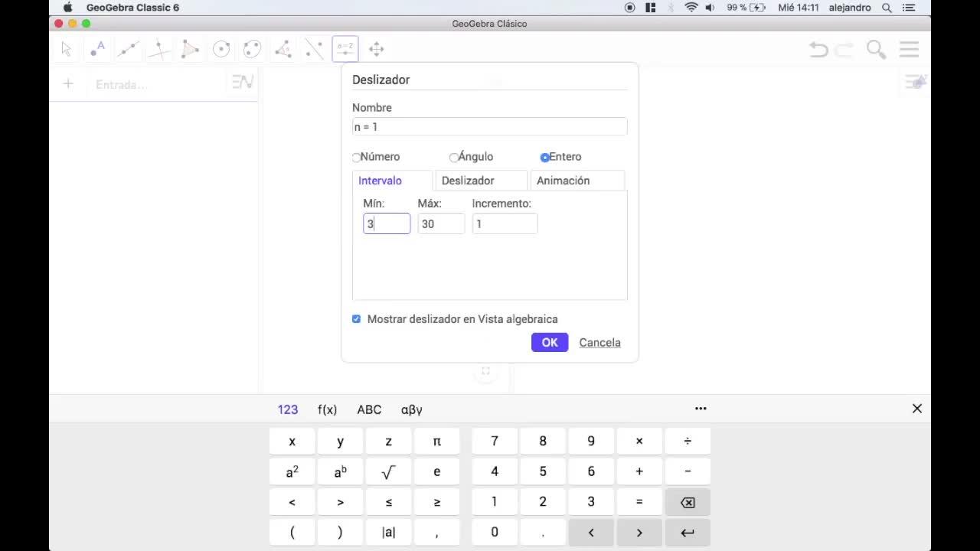Click the Undo arrow icon
The image size is (980, 551).
click(818, 50)
